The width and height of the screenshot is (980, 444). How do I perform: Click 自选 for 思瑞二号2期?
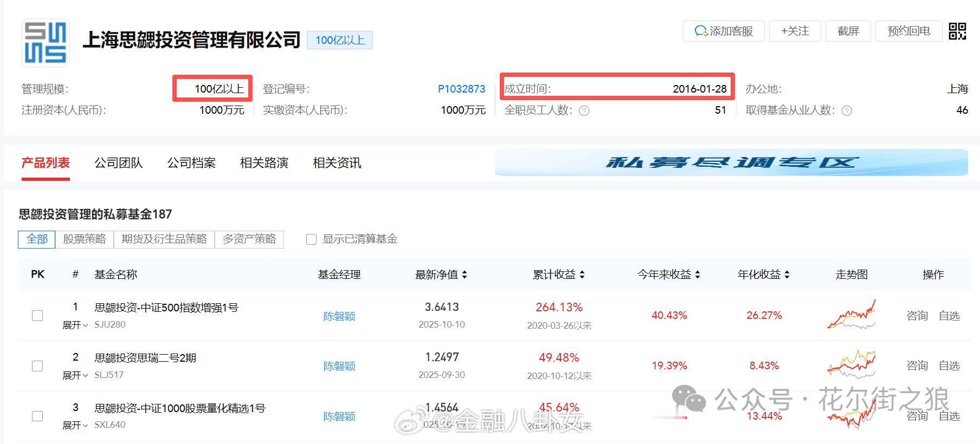949,366
